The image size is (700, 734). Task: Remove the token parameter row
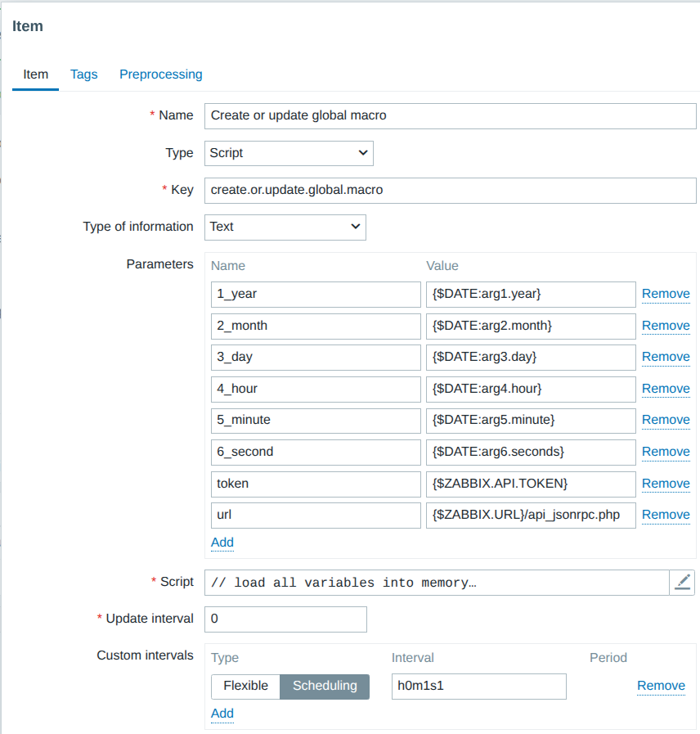(x=665, y=484)
